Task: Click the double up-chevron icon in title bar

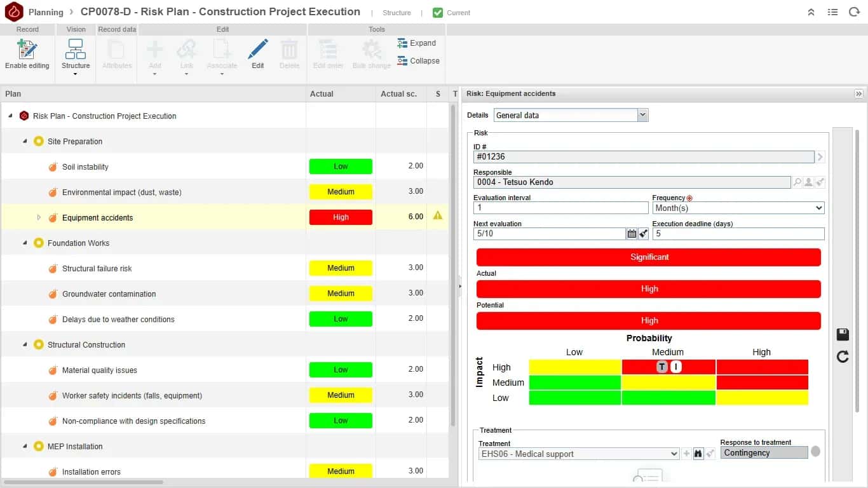Action: pyautogui.click(x=811, y=12)
